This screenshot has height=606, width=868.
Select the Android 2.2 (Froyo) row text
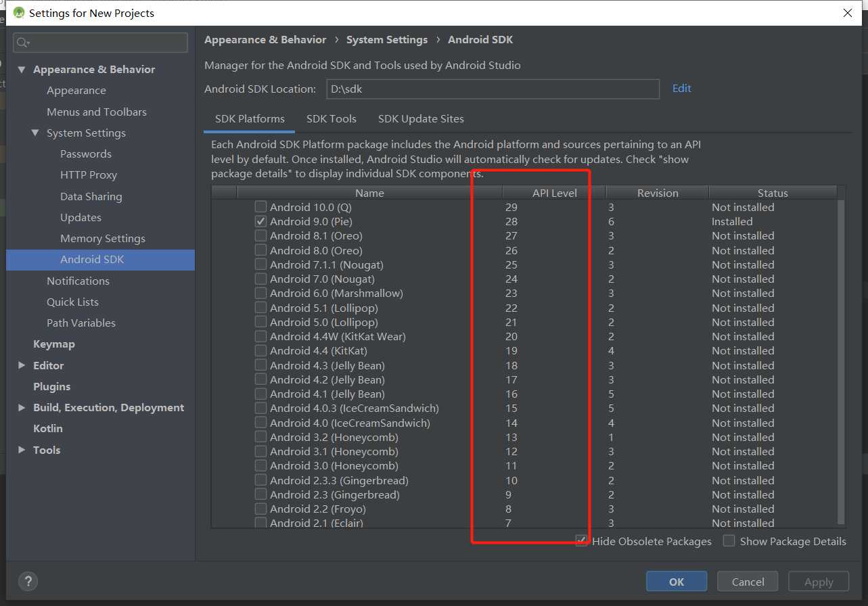(318, 509)
